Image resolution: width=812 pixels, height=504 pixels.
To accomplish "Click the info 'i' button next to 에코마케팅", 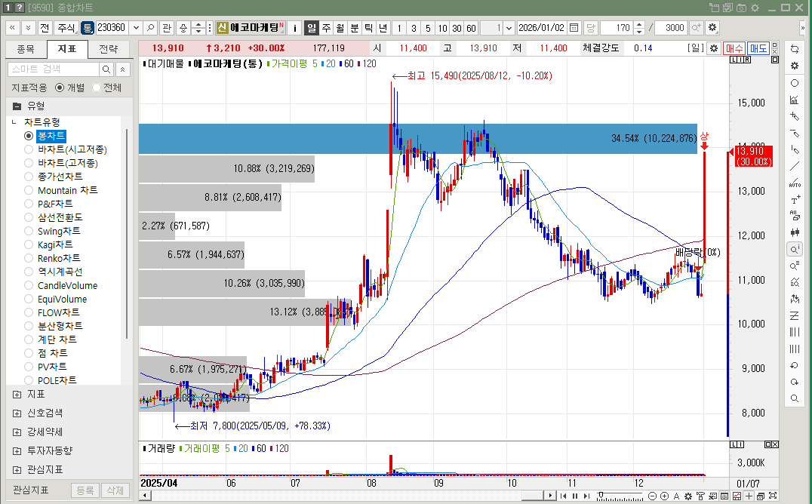I will (x=294, y=28).
